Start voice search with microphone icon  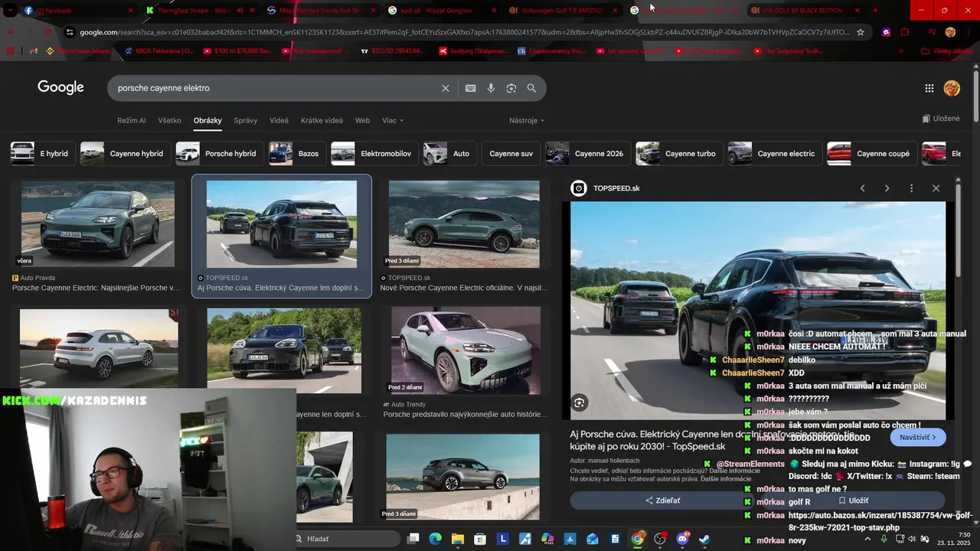[491, 88]
